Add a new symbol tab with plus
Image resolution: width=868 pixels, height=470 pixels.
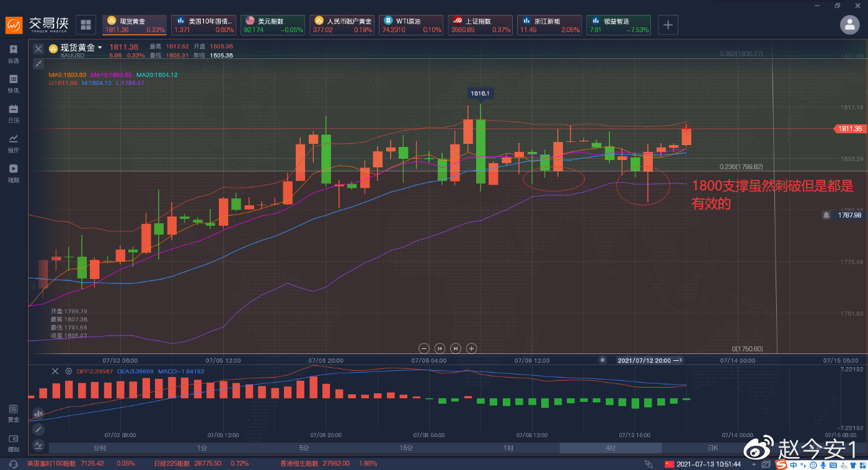pyautogui.click(x=668, y=25)
